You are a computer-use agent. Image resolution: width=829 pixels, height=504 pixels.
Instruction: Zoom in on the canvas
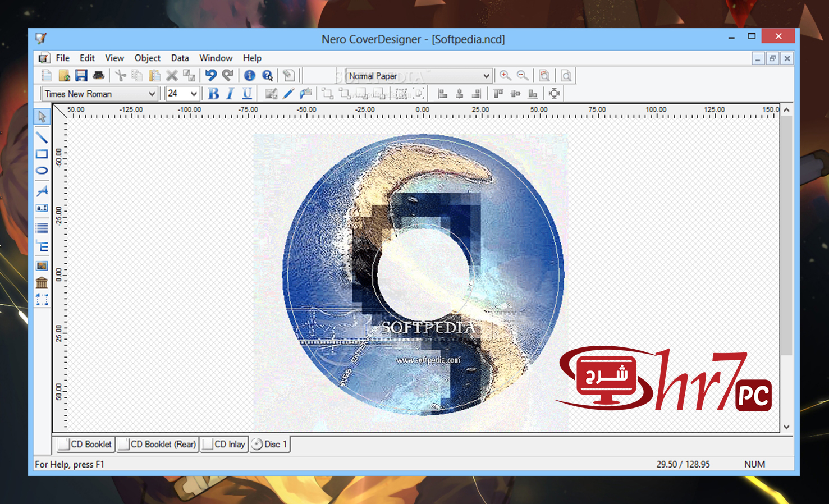coord(505,76)
